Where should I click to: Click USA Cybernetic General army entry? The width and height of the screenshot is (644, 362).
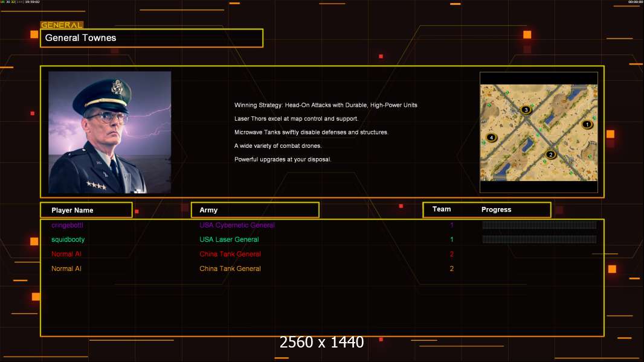pos(237,225)
